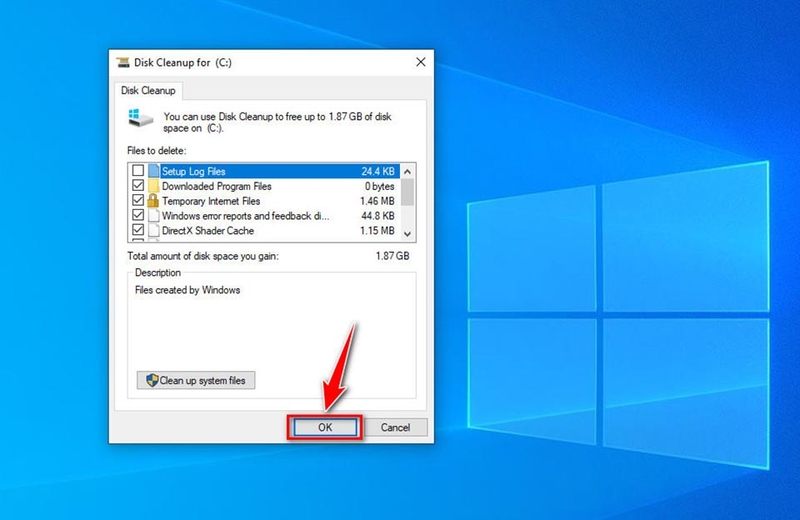Image resolution: width=800 pixels, height=520 pixels.
Task: Click the 'Description' group label
Action: (x=158, y=273)
